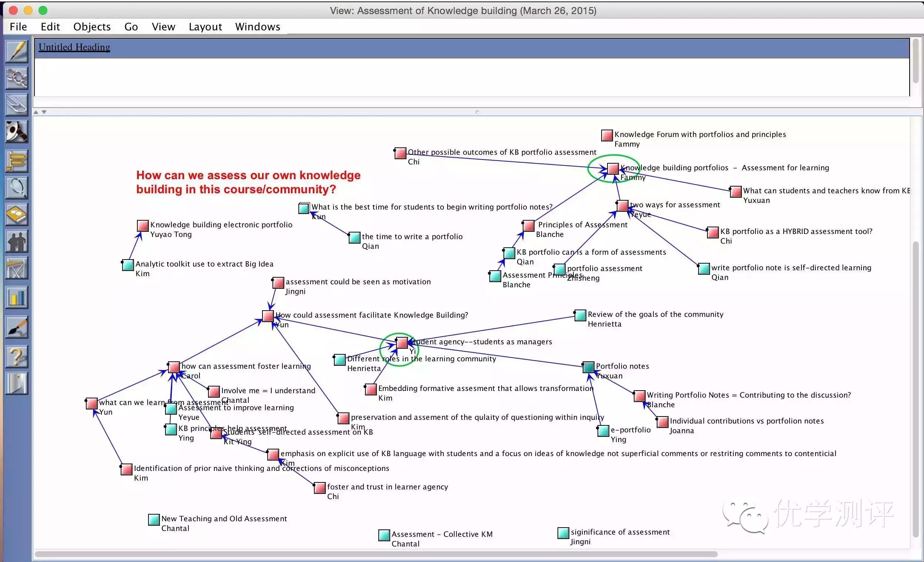
Task: Click the pencil new note tool
Action: click(17, 51)
